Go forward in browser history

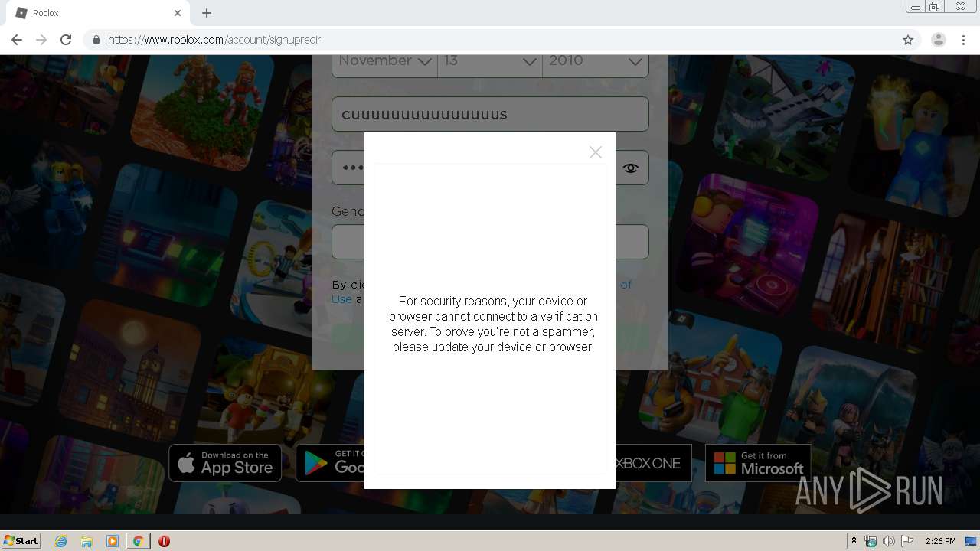(41, 40)
